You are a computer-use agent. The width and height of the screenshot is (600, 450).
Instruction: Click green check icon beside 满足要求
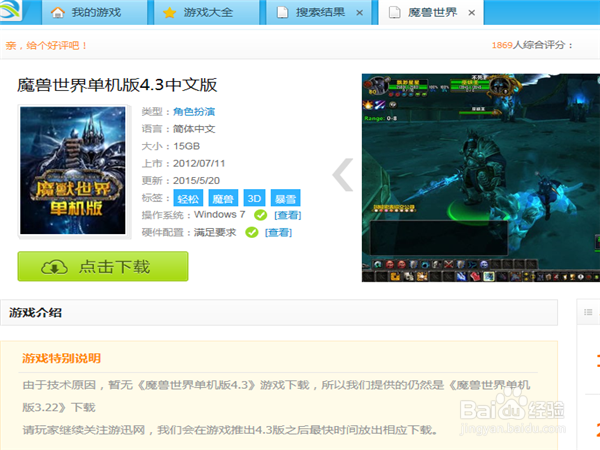(x=251, y=232)
